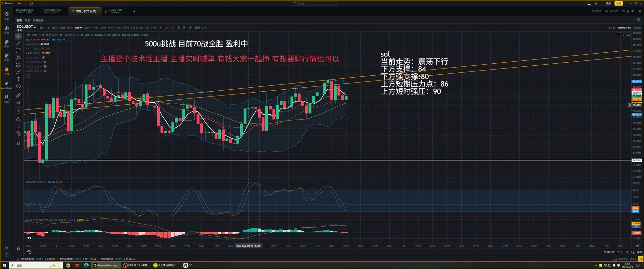Focus the top search field
The height and width of the screenshot is (269, 644).
point(314,4)
